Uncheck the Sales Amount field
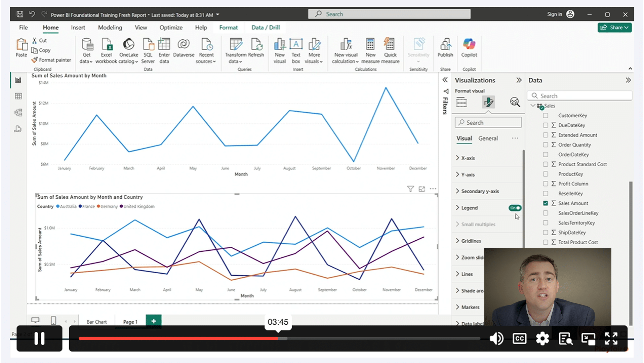 click(546, 203)
